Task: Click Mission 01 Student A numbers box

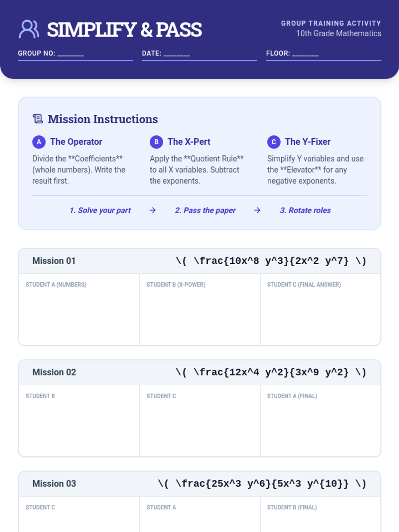Action: [79, 313]
